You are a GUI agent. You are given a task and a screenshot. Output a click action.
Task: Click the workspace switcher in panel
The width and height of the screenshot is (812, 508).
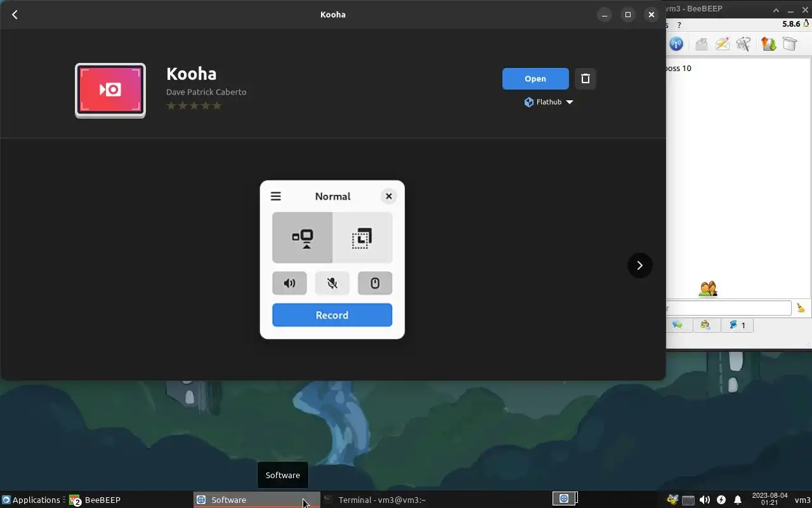(564, 498)
